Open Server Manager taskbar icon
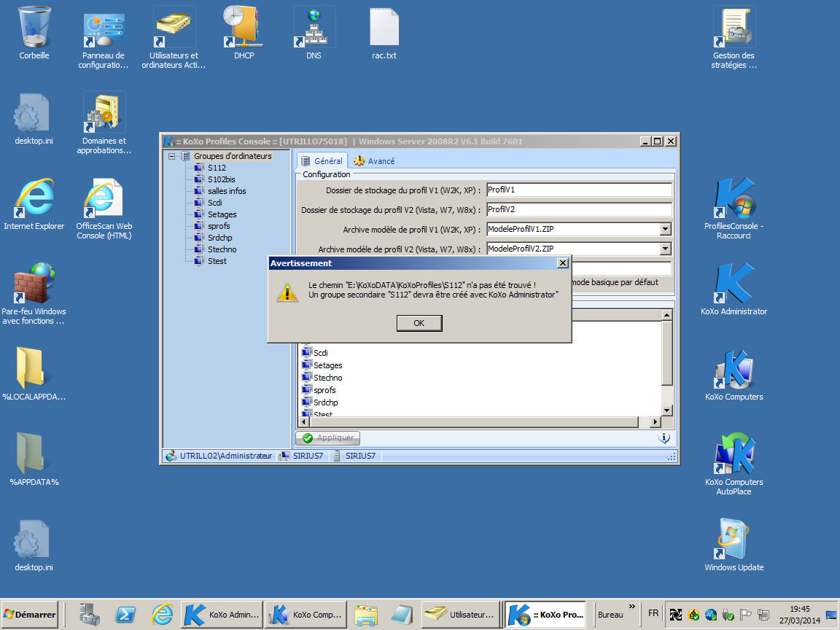The width and height of the screenshot is (840, 630). tap(89, 615)
